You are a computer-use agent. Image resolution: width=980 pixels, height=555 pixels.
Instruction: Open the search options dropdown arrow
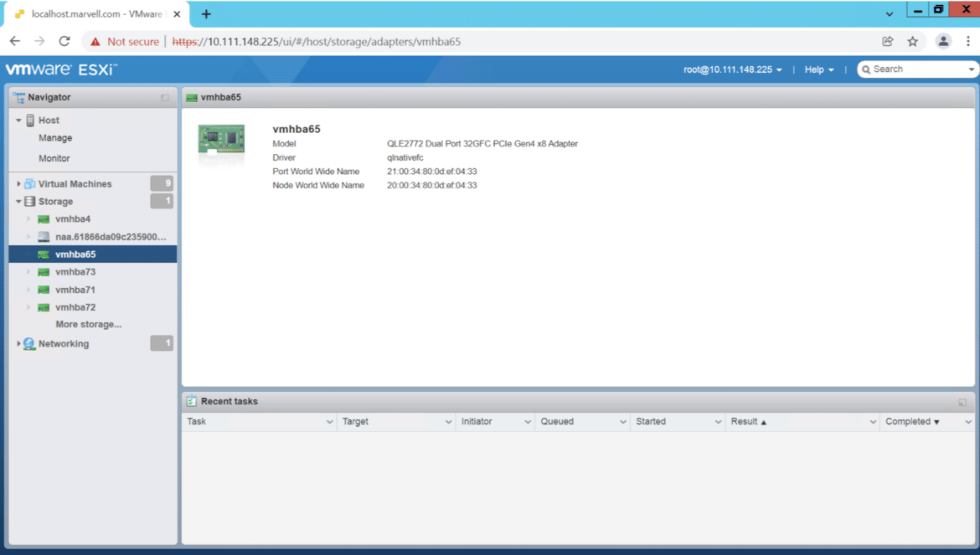tap(972, 69)
